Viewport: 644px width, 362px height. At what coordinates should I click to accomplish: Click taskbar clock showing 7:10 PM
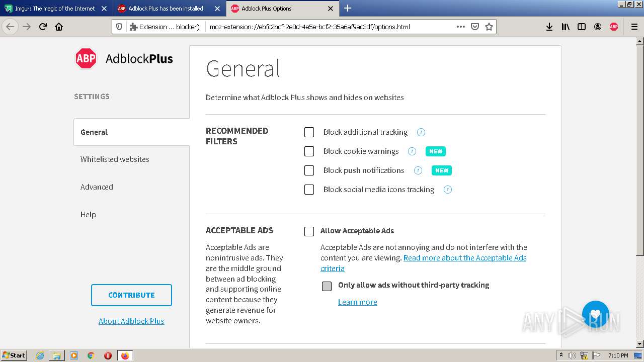tap(618, 355)
